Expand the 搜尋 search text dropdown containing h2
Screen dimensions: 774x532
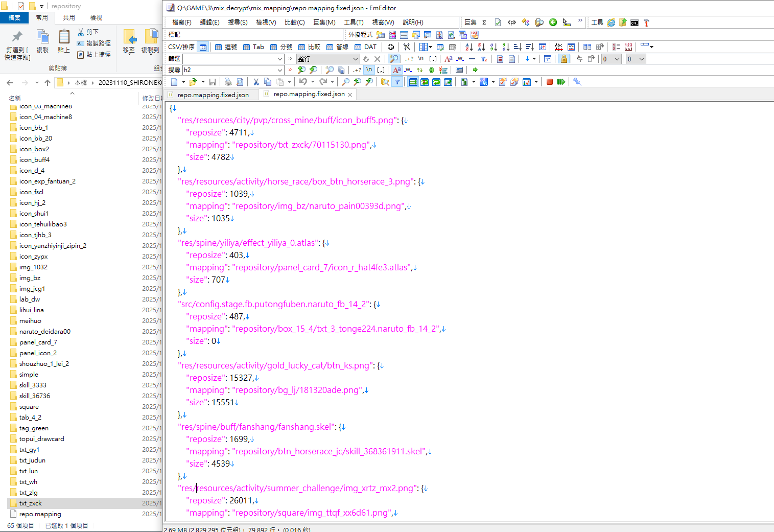280,70
